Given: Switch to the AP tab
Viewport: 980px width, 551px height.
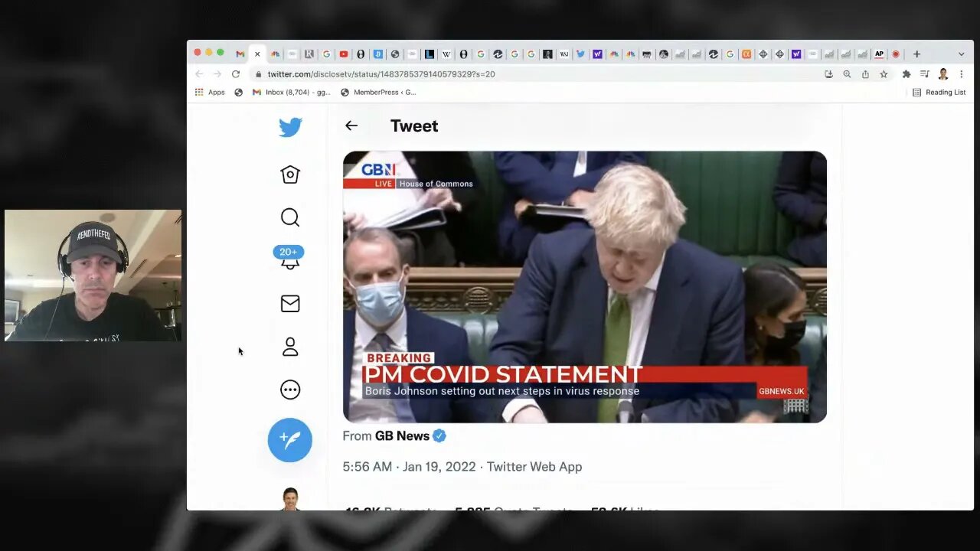Looking at the screenshot, I should (879, 54).
